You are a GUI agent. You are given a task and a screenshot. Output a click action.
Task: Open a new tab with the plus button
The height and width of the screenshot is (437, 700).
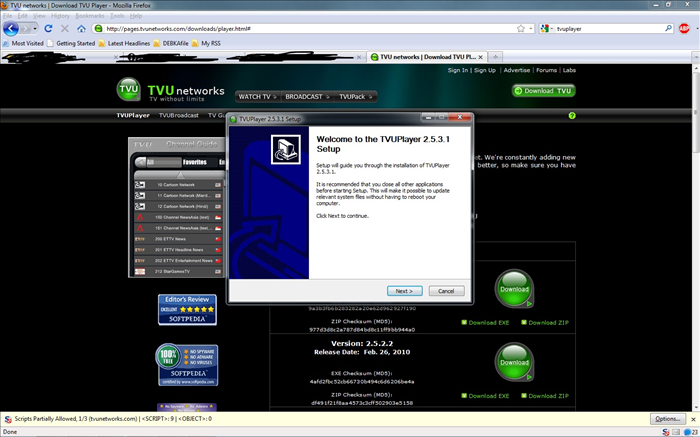(495, 57)
